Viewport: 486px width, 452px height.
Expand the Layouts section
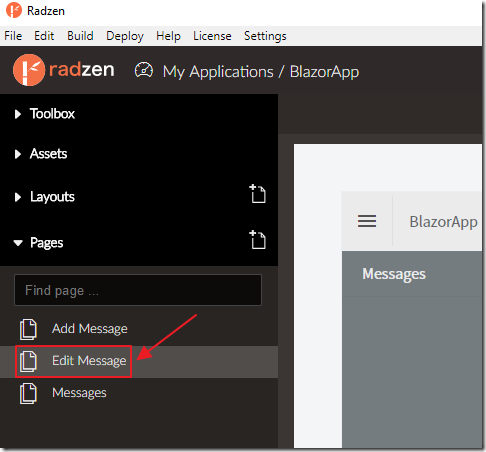click(45, 197)
